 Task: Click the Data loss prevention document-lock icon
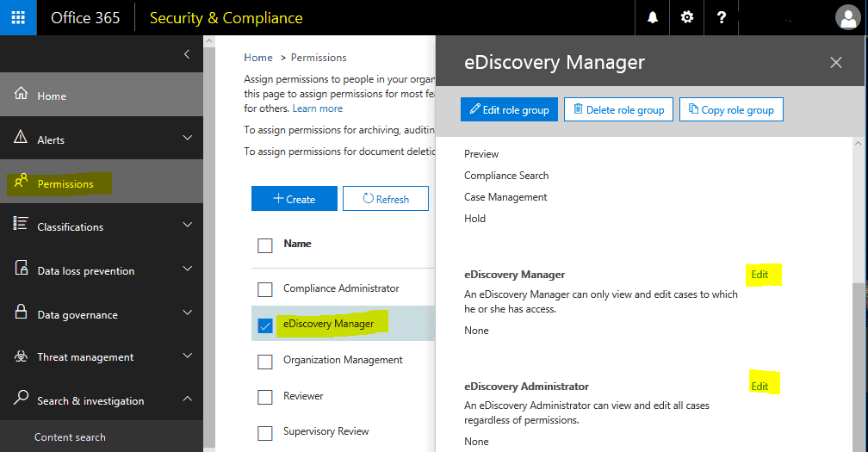(x=21, y=268)
